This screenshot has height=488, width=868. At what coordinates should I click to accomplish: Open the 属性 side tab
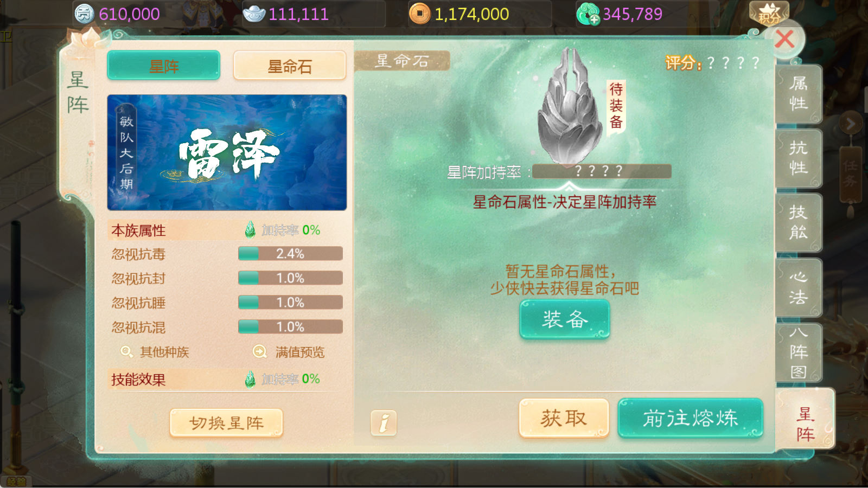pos(798,94)
